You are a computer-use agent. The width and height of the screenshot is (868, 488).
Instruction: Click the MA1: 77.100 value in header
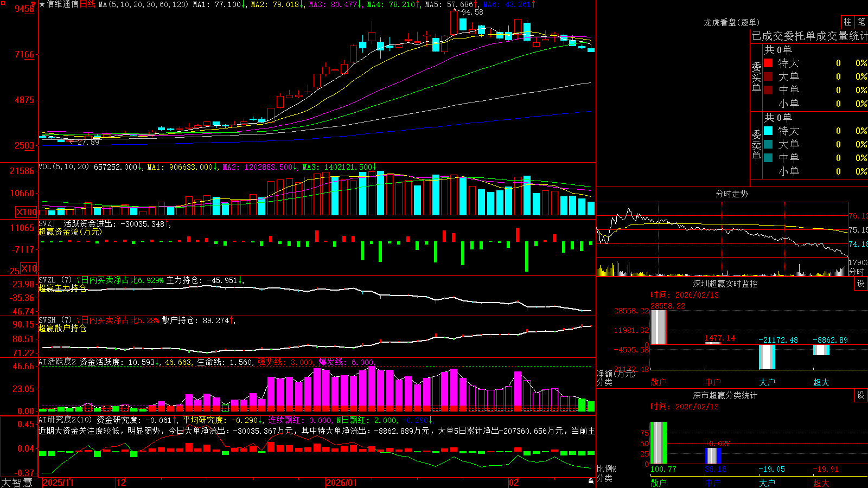tap(219, 4)
